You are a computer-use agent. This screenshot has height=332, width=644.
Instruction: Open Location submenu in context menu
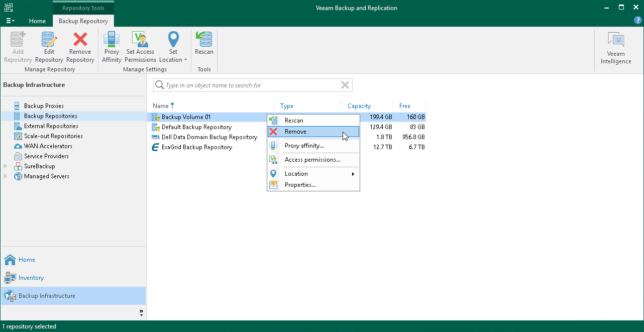click(x=296, y=174)
